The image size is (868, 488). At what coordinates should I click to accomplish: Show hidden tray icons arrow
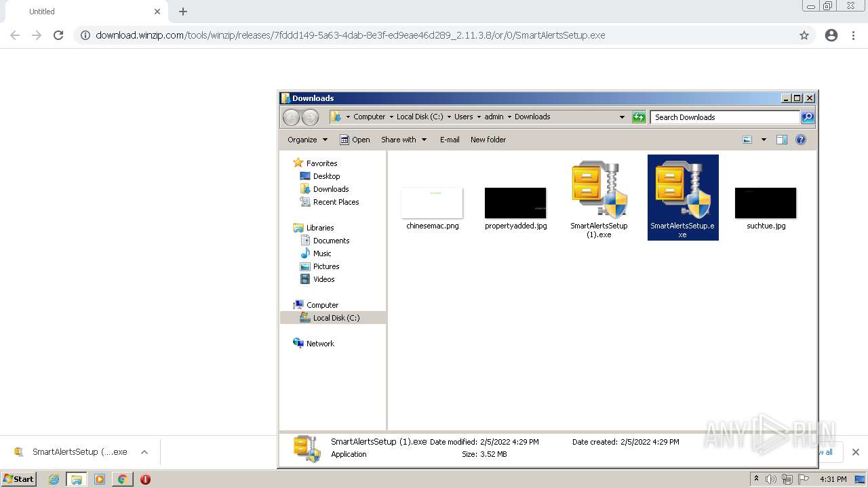(x=756, y=479)
